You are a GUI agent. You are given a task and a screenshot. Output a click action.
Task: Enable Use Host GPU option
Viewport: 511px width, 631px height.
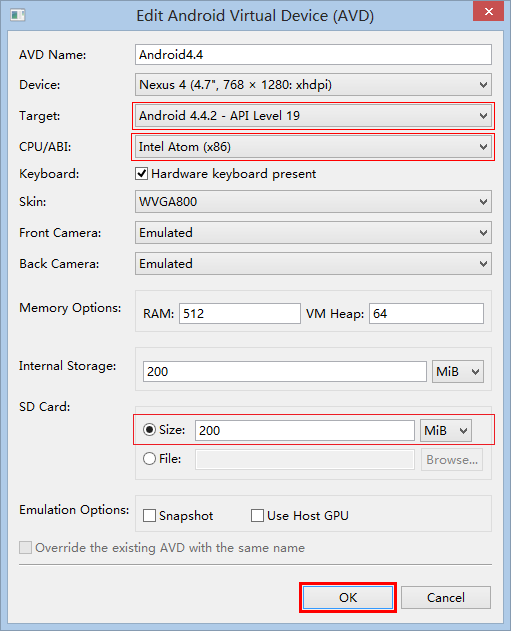tap(257, 516)
